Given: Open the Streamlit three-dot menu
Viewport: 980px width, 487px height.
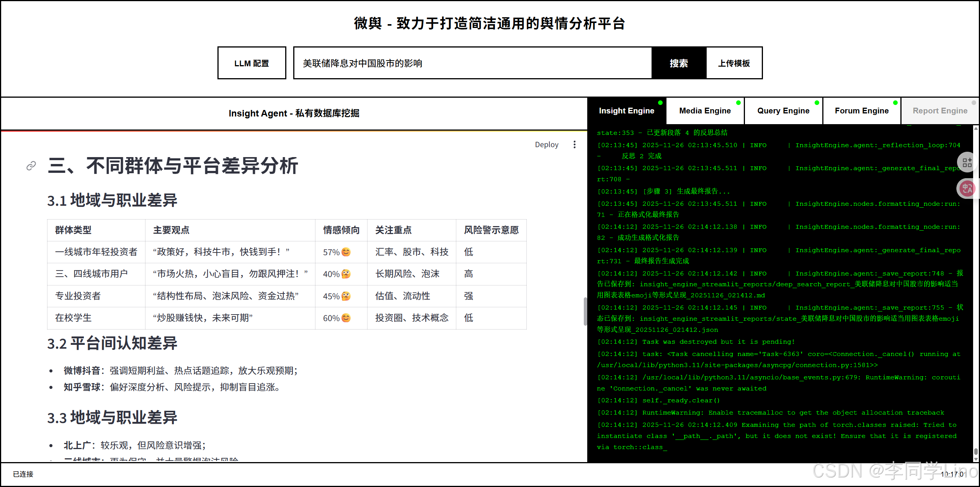Looking at the screenshot, I should click(574, 144).
